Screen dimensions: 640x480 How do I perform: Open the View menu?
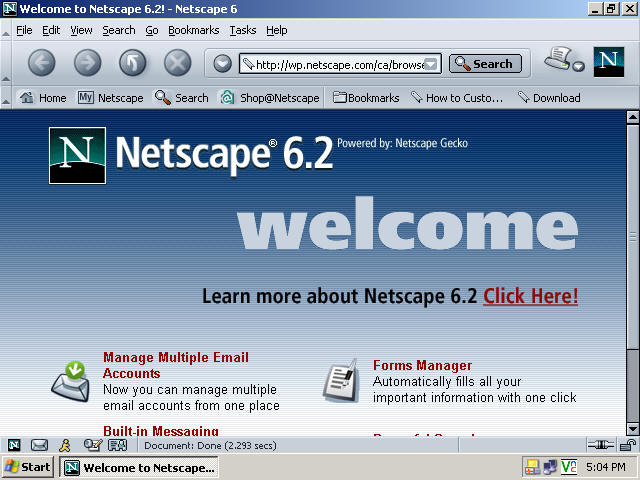81,30
